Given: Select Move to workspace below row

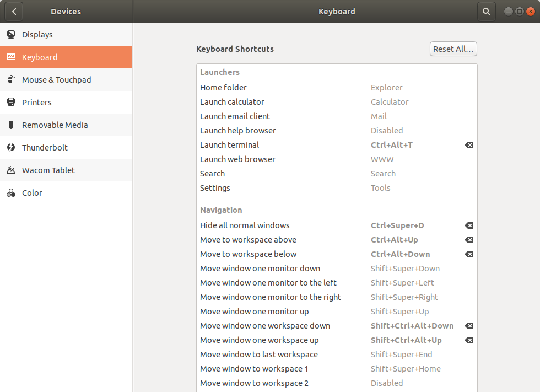Looking at the screenshot, I should pyautogui.click(x=337, y=254).
